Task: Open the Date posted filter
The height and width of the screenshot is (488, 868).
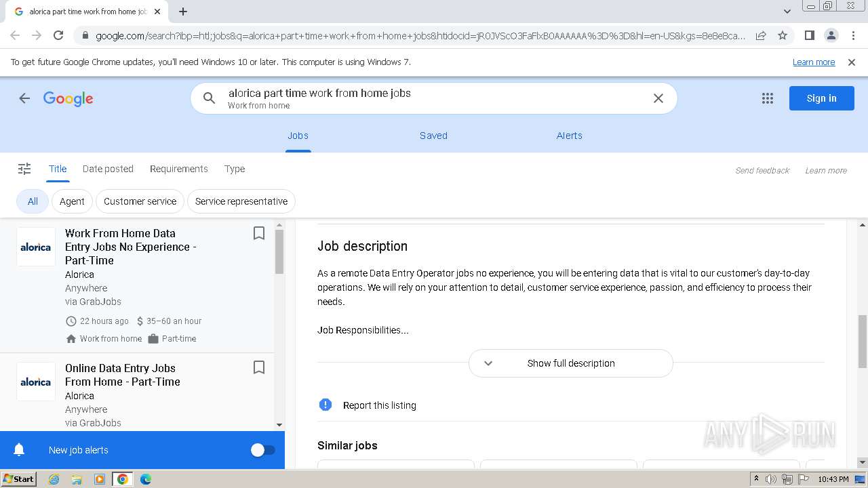Action: (x=108, y=169)
